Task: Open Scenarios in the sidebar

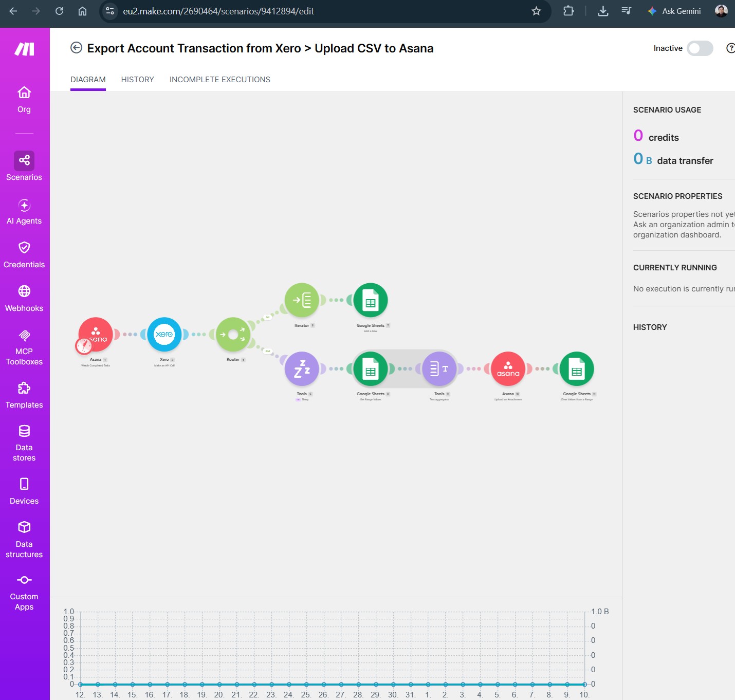Action: point(24,166)
